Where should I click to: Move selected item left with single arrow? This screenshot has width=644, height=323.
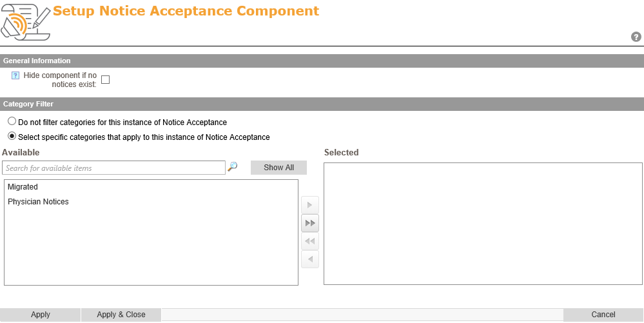pyautogui.click(x=310, y=259)
